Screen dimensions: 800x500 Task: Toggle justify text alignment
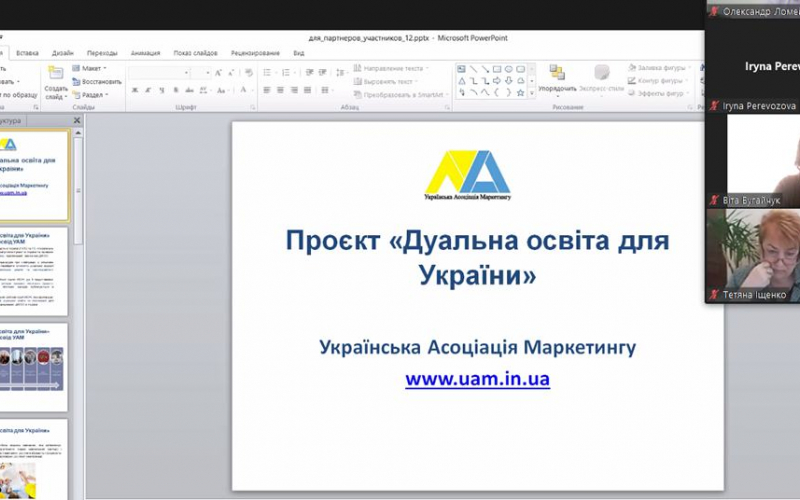(x=307, y=90)
